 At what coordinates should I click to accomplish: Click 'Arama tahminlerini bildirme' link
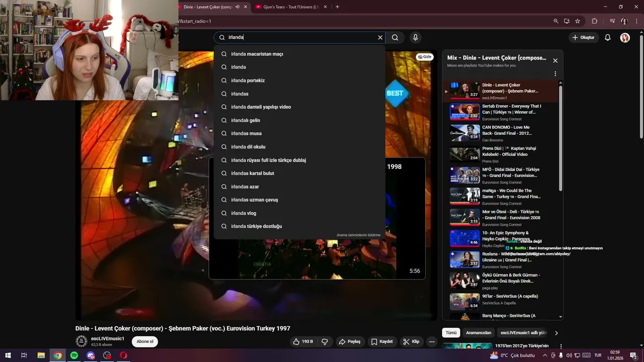358,235
